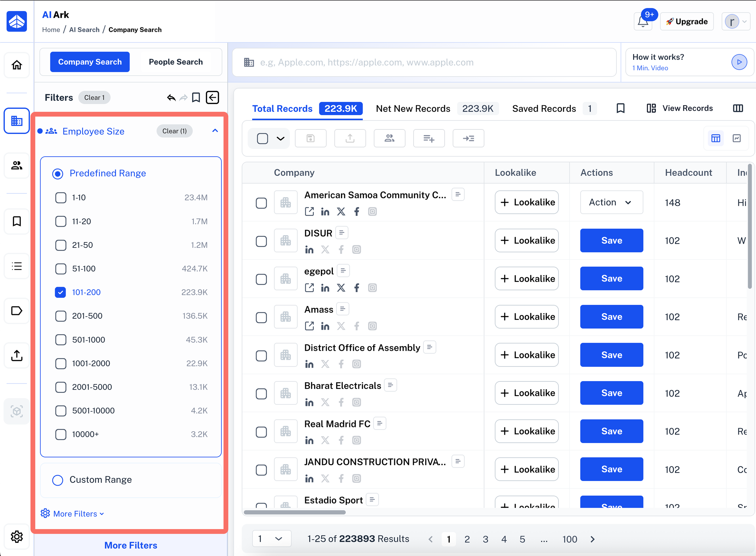Open Action dropdown for American Samoa row
Screen dimensions: 756x556
click(x=611, y=202)
